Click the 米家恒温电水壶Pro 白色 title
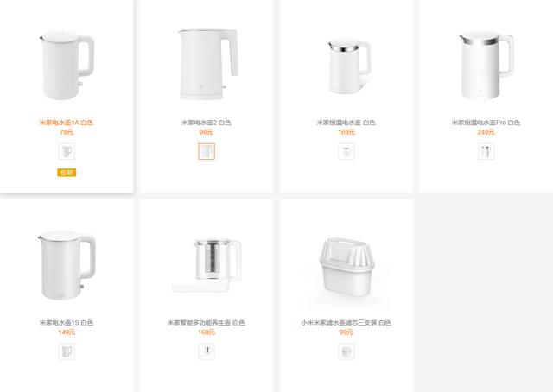Viewport: 553px width, 392px height. click(486, 123)
